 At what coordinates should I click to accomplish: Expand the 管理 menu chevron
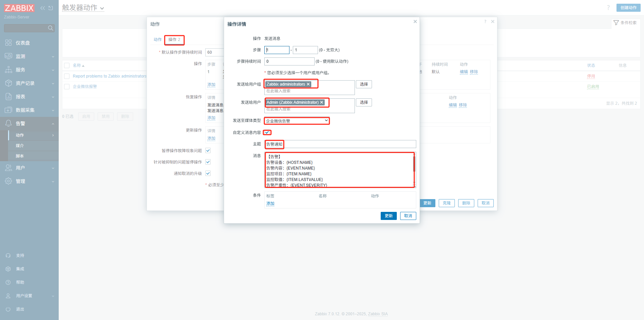tap(53, 182)
